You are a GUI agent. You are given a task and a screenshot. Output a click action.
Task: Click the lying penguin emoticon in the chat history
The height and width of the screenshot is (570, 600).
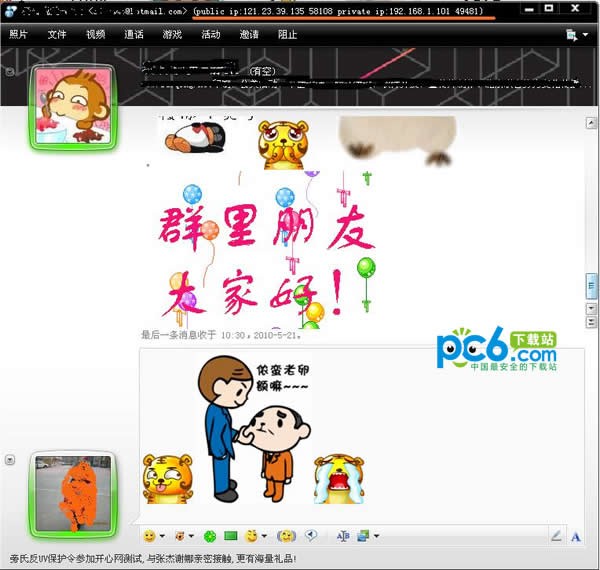[195, 137]
